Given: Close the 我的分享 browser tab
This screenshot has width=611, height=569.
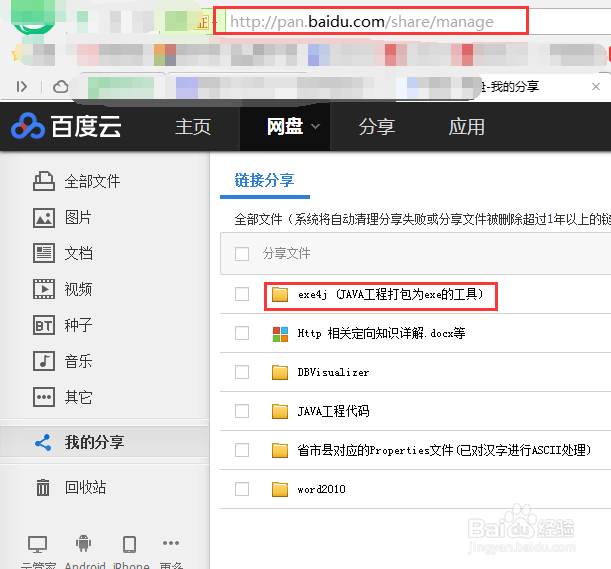Looking at the screenshot, I should 596,87.
